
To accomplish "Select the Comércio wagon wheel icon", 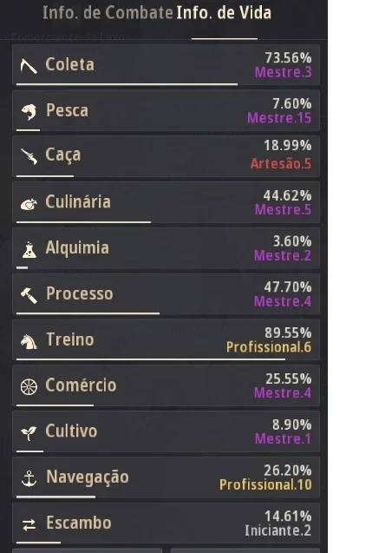I will [29, 387].
